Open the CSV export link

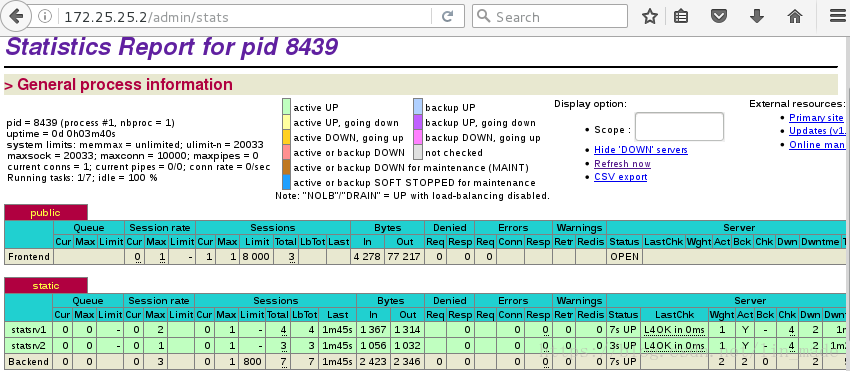coord(620,177)
